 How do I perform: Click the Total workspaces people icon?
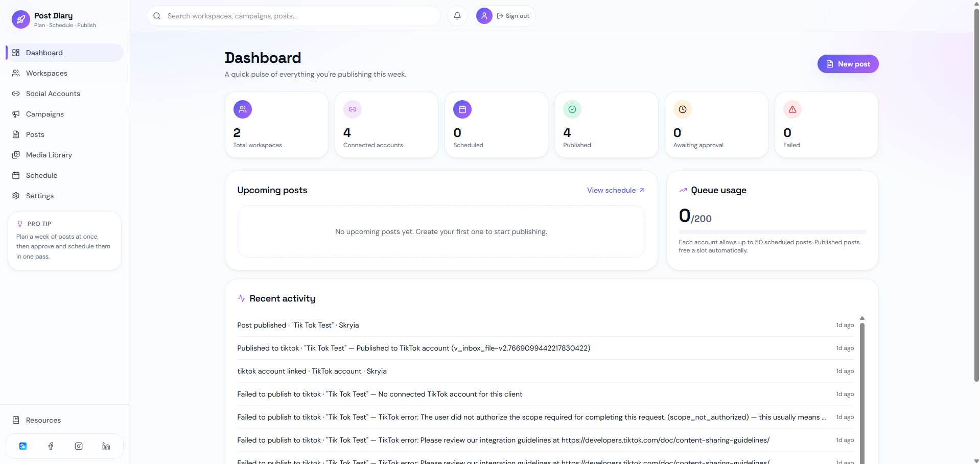coord(243,109)
